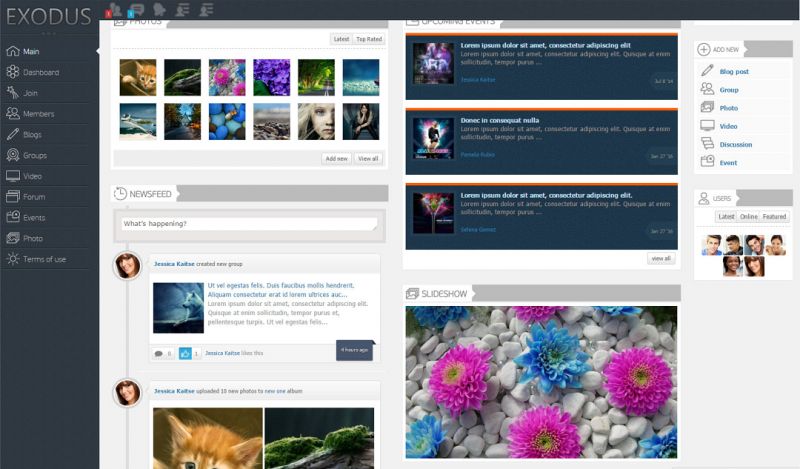This screenshot has height=469, width=800.
Task: Open the Blogs sidebar item
Action: coord(32,134)
